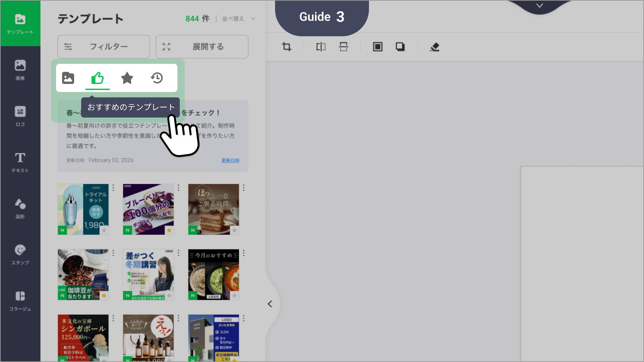Click the フィルター filter button
This screenshot has width=644, height=362.
[104, 47]
